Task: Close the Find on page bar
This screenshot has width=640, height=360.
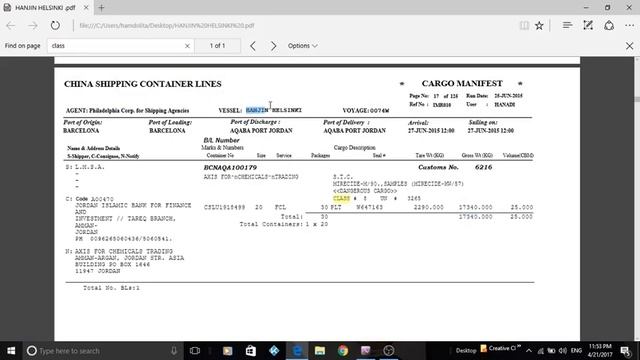Action: (629, 46)
